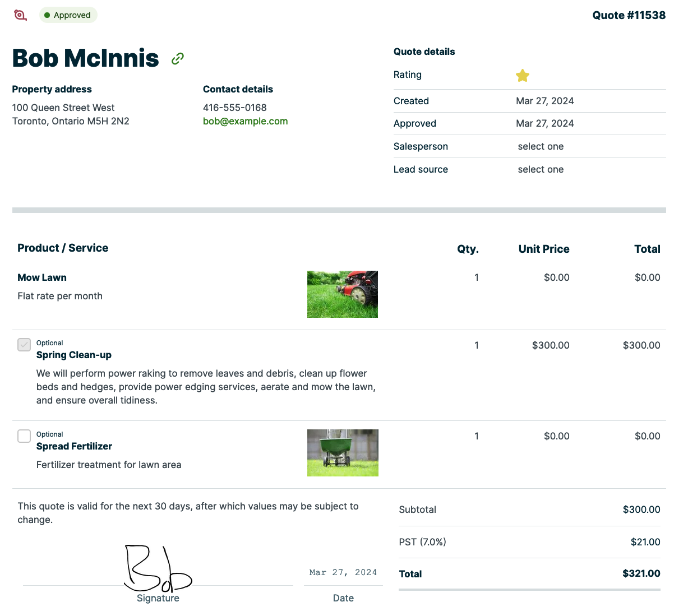Click the yellow rating star
Screen dimensions: 674x616
[523, 76]
